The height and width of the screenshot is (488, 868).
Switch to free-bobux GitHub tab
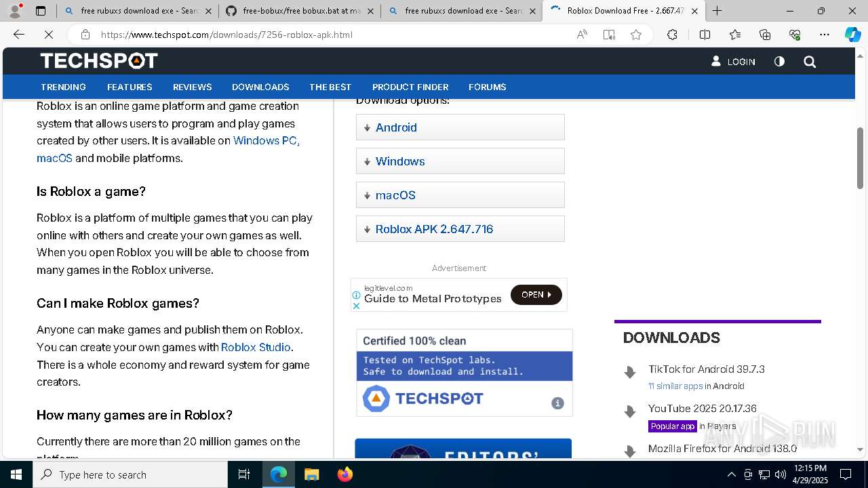click(x=299, y=11)
